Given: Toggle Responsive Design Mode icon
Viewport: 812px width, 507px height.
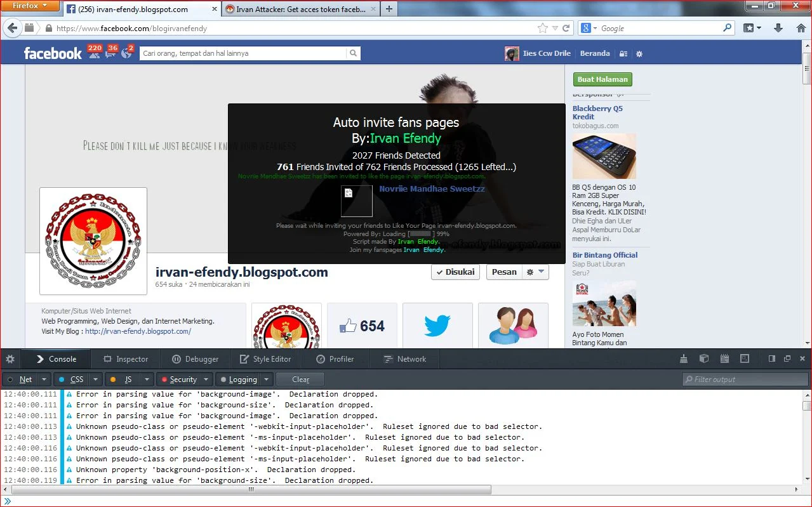Looking at the screenshot, I should click(x=745, y=359).
